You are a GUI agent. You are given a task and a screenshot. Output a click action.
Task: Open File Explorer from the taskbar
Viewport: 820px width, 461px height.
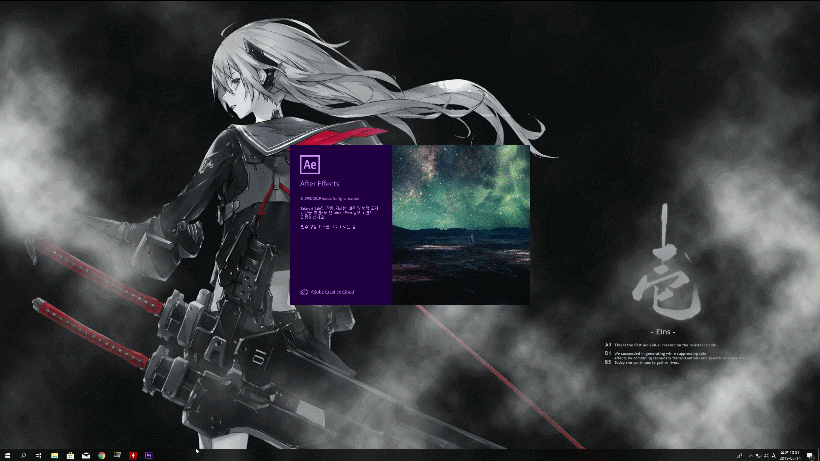(54, 455)
